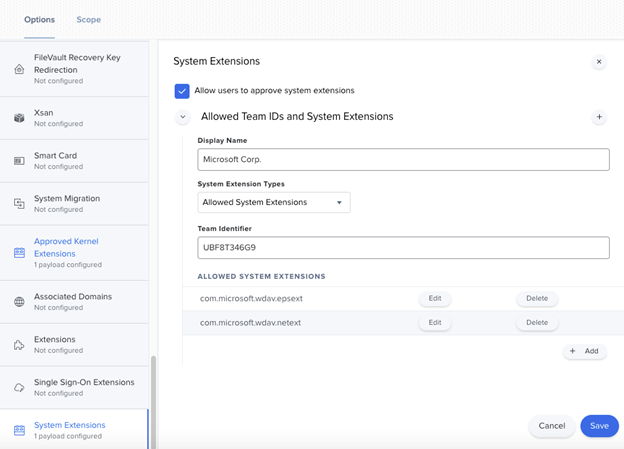Uncheck Allow users to approve system extensions

click(182, 91)
